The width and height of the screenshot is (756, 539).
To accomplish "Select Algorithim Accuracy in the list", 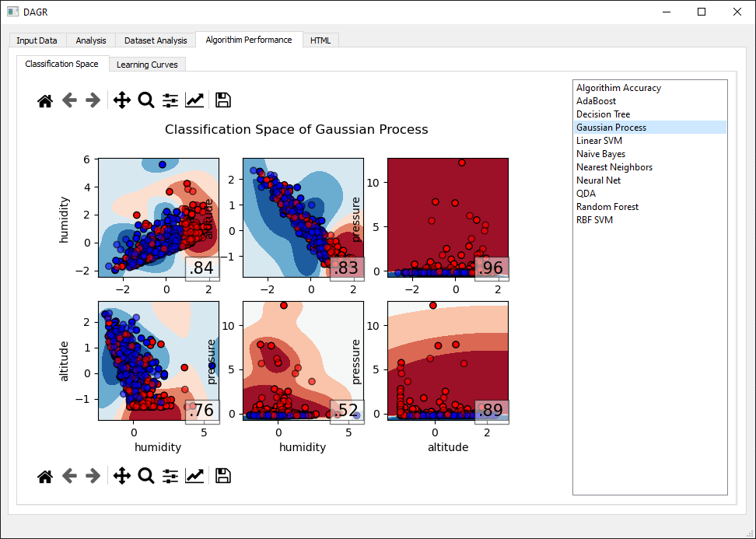I will (649, 88).
